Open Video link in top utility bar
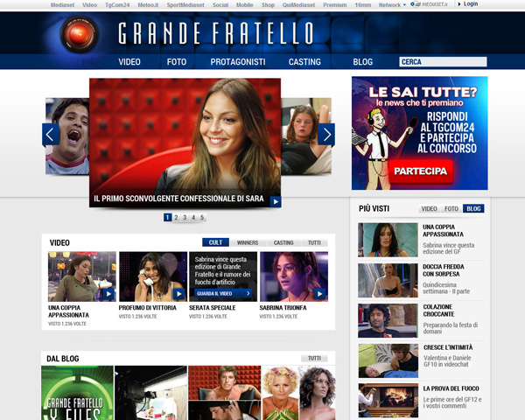 pyautogui.click(x=90, y=5)
